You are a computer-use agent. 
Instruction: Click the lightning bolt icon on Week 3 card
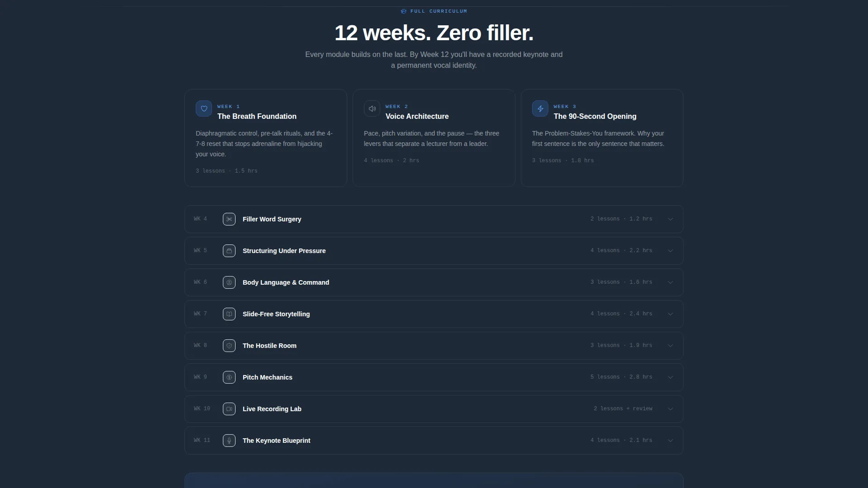coord(540,108)
